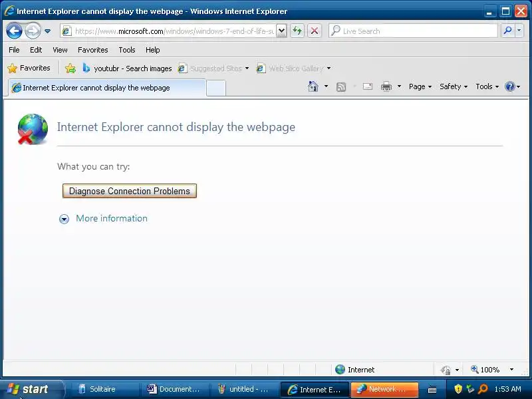Expand the Print options dropdown arrow

(399, 86)
